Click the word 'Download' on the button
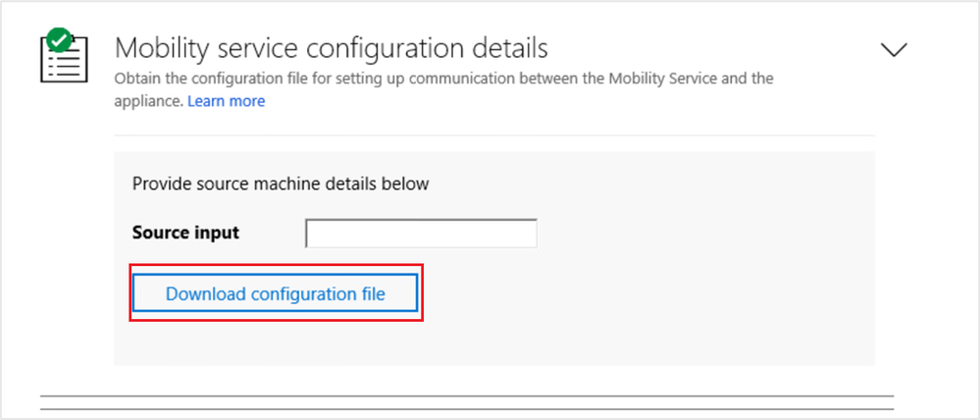980x420 pixels. pyautogui.click(x=206, y=293)
